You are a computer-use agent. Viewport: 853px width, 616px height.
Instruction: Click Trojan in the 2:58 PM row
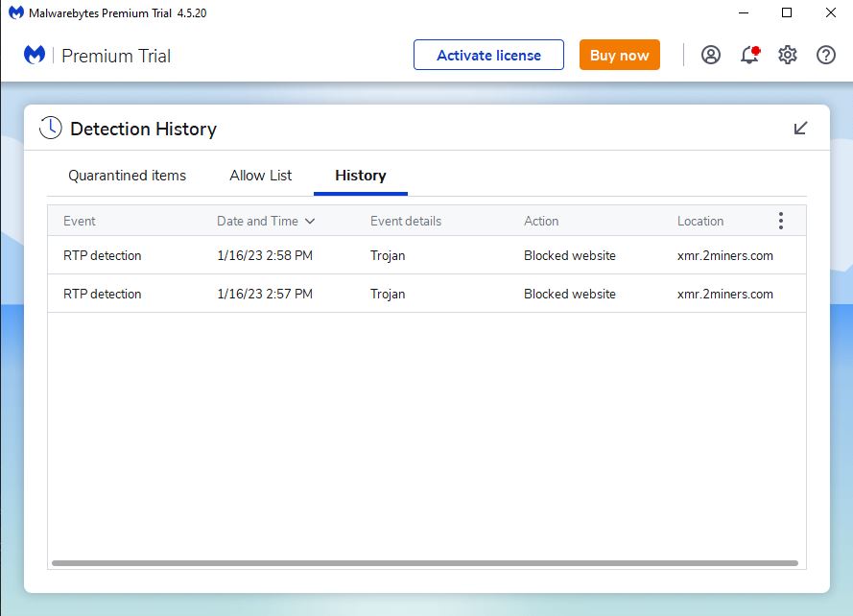click(388, 256)
